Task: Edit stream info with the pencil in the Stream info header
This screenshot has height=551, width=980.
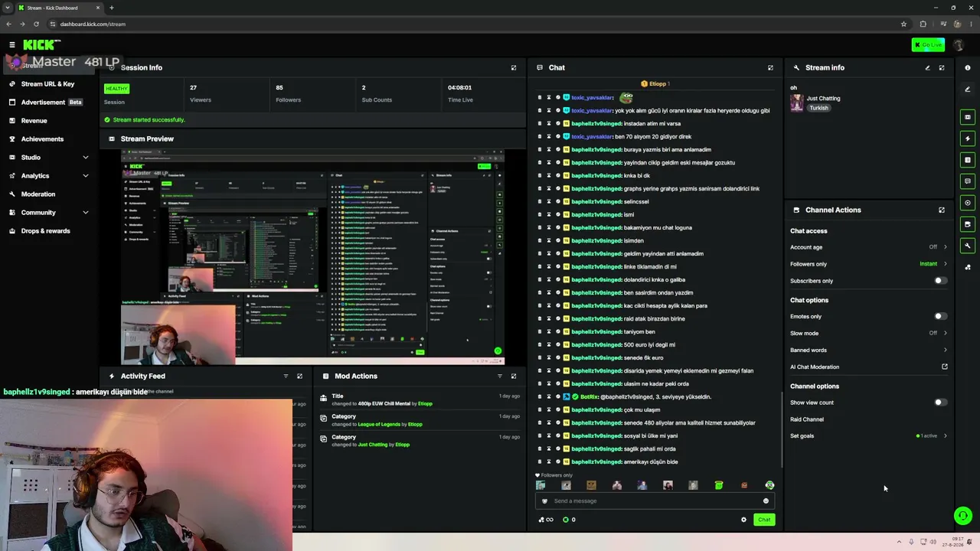Action: (927, 67)
